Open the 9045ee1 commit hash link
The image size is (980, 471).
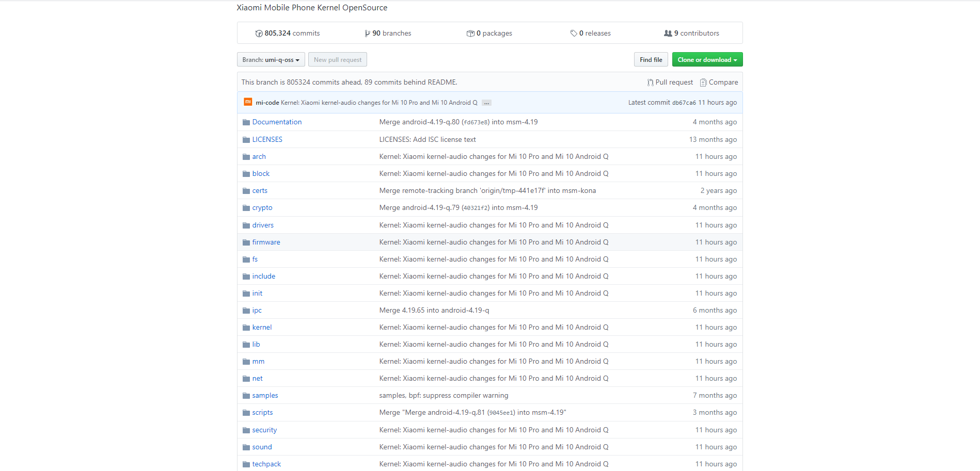[x=501, y=413]
